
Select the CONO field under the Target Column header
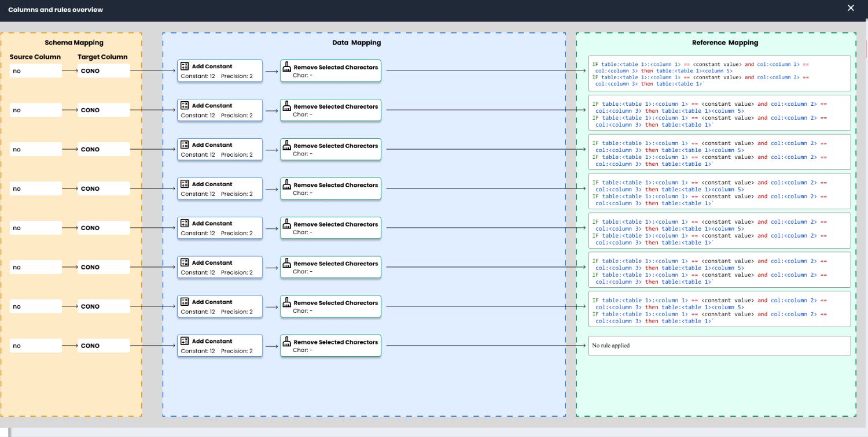coord(104,71)
